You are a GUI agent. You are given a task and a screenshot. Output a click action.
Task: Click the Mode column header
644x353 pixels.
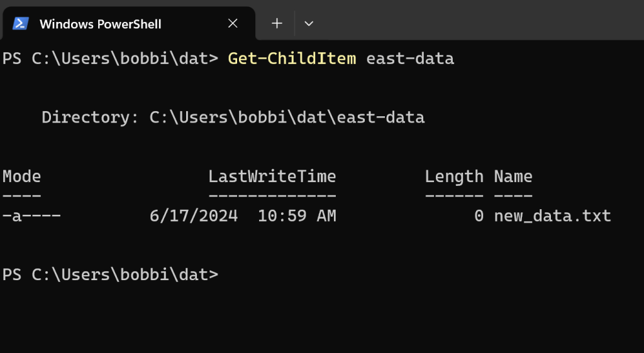(22, 176)
